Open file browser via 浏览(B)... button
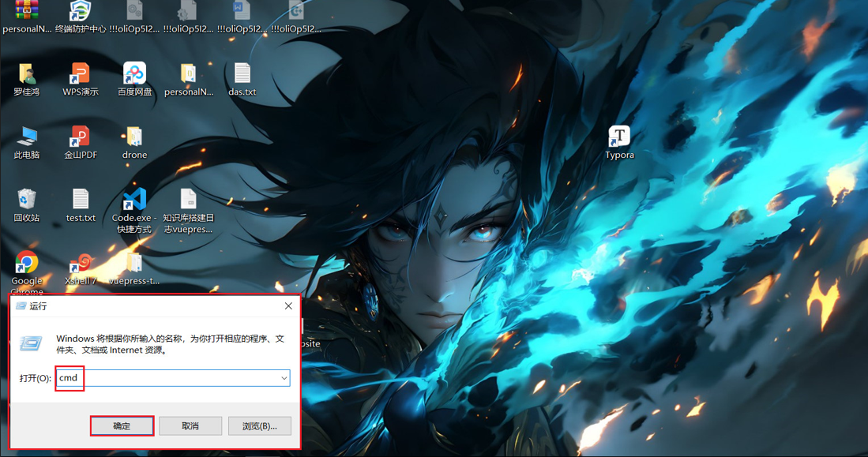 click(260, 426)
